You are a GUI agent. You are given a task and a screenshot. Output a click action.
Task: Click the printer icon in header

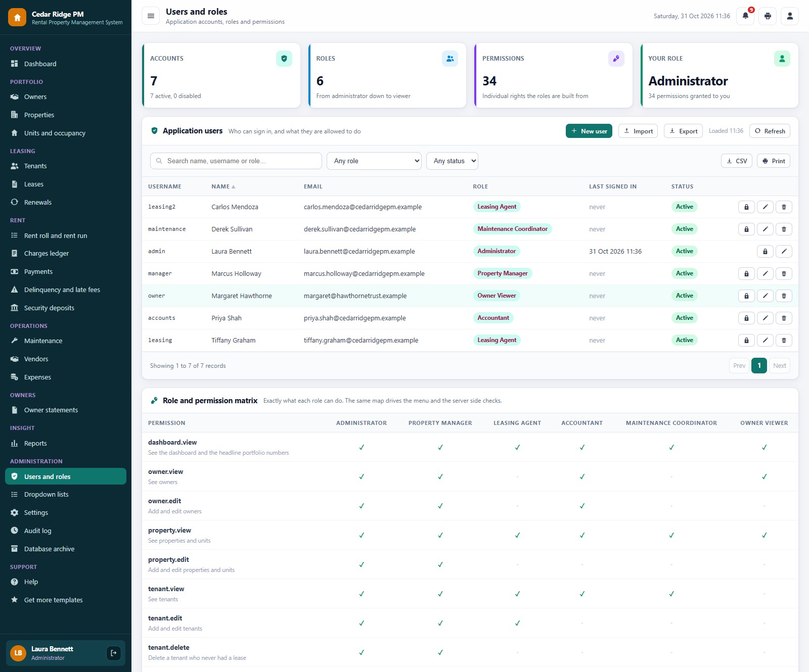pos(768,16)
